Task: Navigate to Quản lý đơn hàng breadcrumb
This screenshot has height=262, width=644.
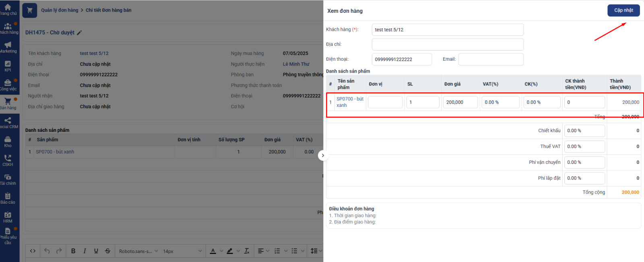Action: click(x=60, y=10)
